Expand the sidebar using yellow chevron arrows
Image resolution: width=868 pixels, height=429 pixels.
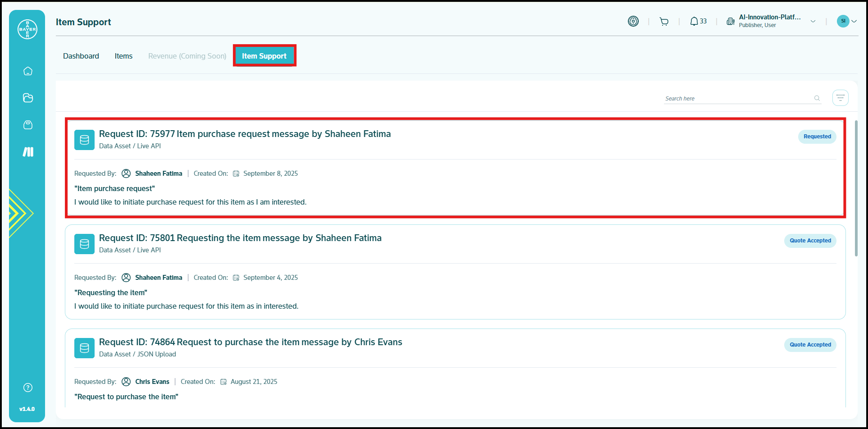21,213
